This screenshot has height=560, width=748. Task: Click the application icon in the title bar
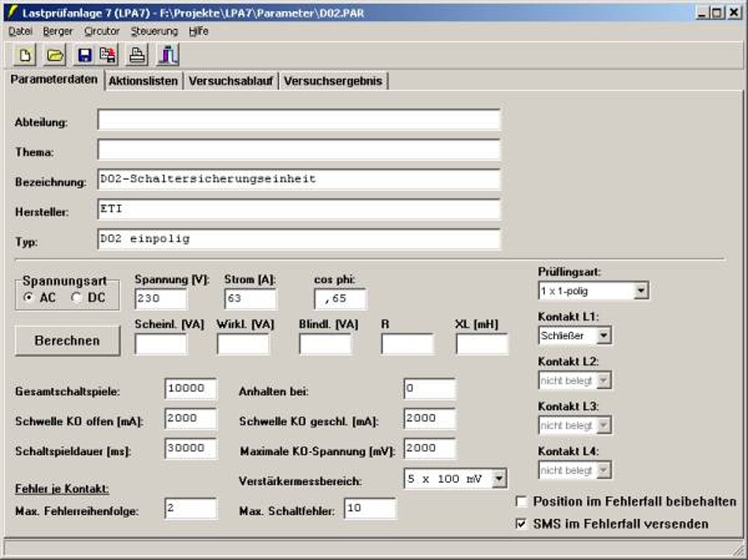tap(13, 12)
